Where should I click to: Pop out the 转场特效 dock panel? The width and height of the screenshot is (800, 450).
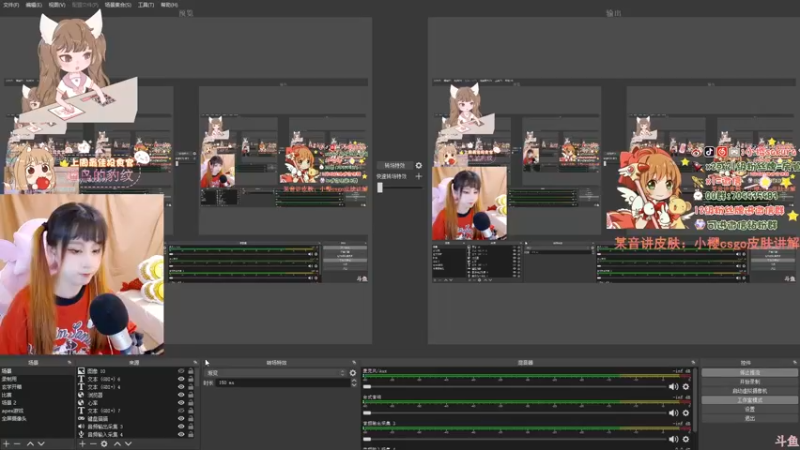point(354,362)
